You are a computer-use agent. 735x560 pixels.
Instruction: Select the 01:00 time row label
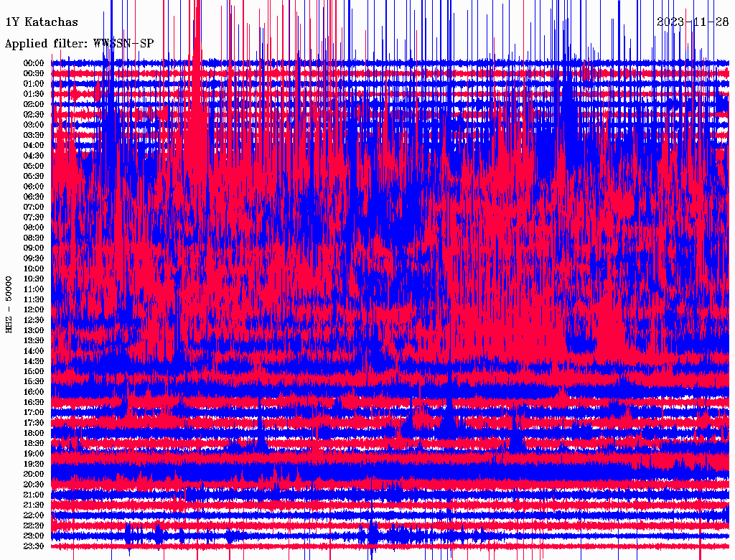pos(34,83)
